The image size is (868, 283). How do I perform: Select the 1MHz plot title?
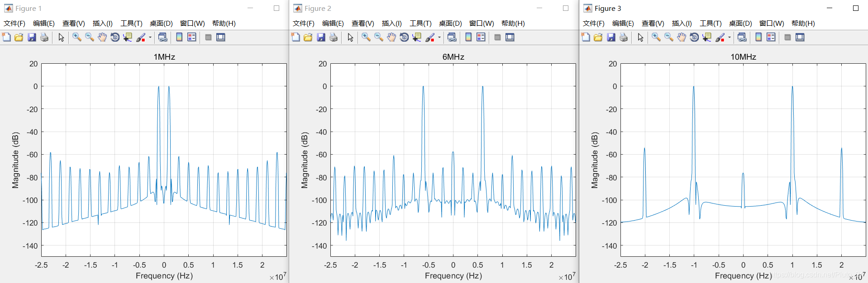[x=164, y=57]
